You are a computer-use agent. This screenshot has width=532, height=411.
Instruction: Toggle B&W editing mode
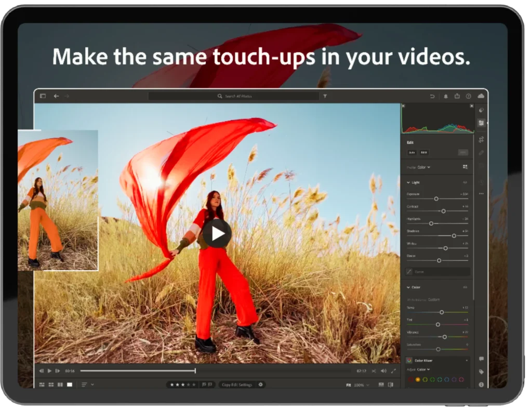click(x=424, y=152)
